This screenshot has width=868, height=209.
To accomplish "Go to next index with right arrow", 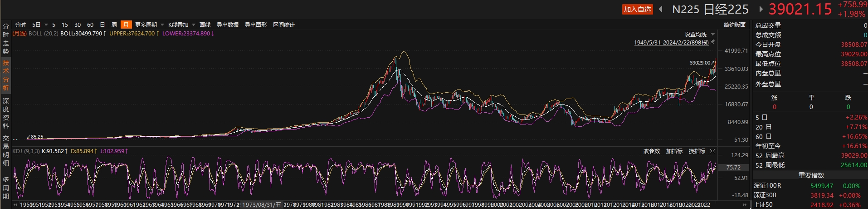I will click(x=761, y=9).
